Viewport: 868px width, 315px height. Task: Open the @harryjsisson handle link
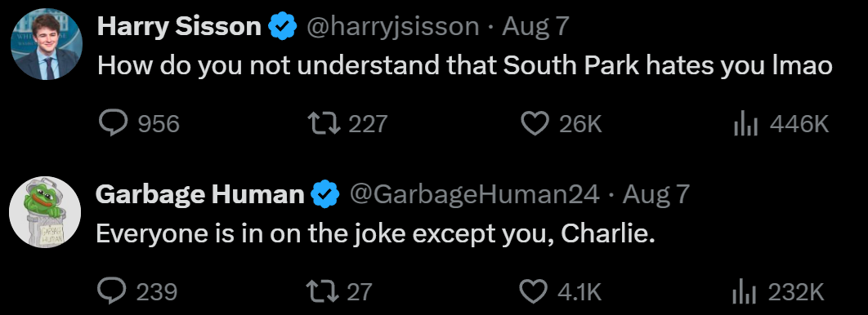pos(392,27)
